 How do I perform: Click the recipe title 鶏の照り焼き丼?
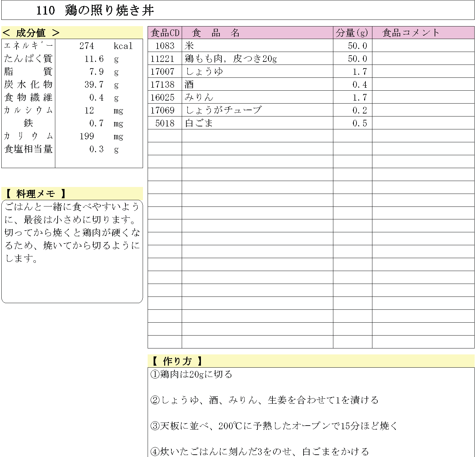109,11
